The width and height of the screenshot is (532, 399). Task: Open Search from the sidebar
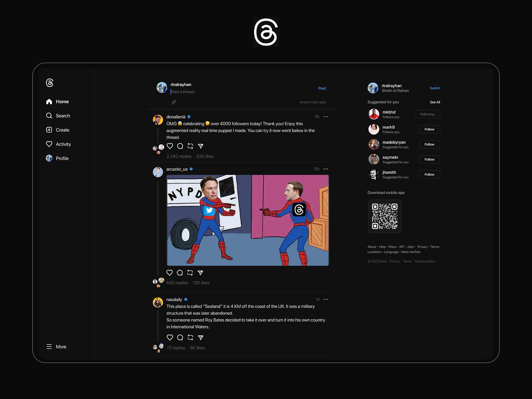58,116
